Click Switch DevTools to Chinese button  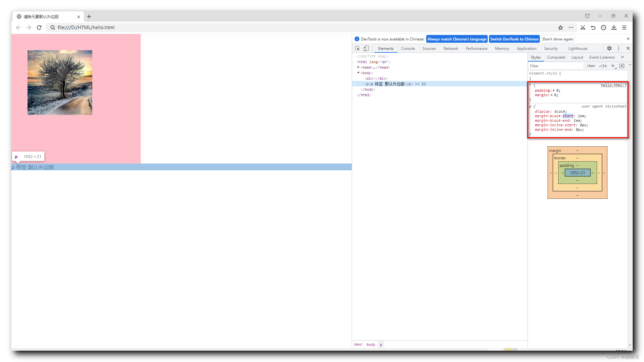point(515,39)
